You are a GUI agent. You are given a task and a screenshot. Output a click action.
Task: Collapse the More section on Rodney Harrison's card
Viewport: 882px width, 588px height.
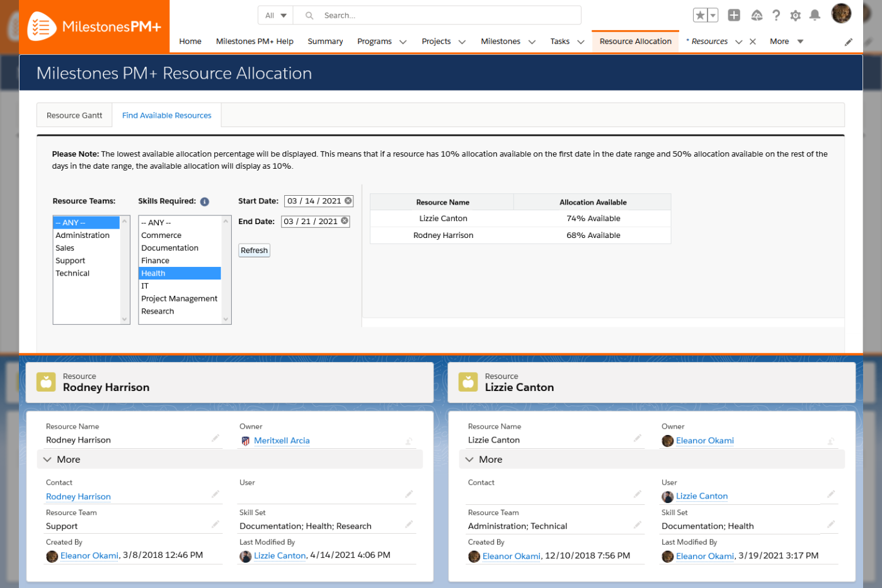pos(47,459)
